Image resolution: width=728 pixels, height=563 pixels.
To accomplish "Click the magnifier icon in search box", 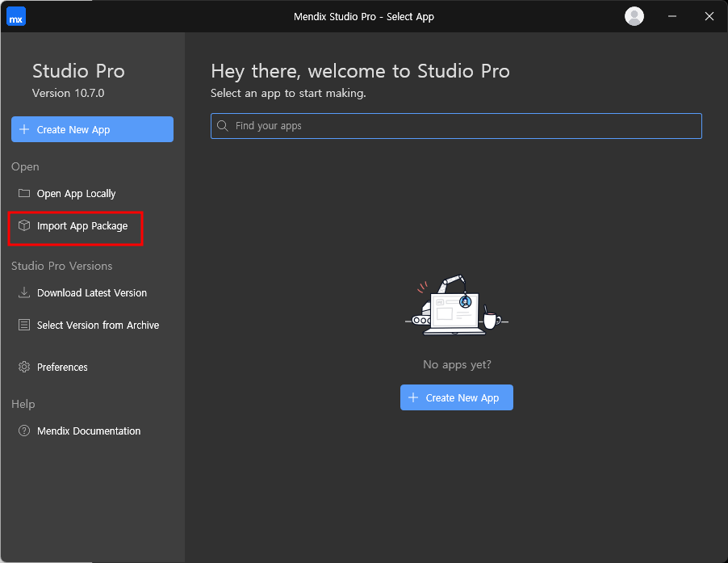I will 223,126.
